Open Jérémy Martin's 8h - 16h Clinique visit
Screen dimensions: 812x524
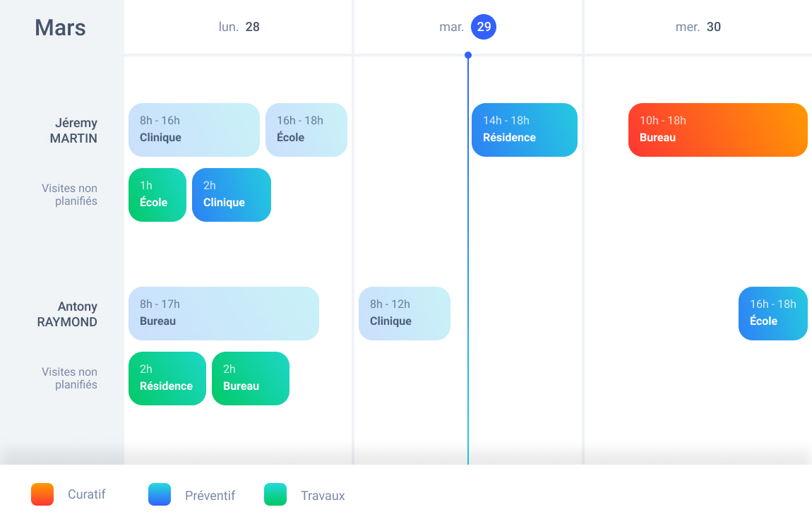[x=193, y=129]
